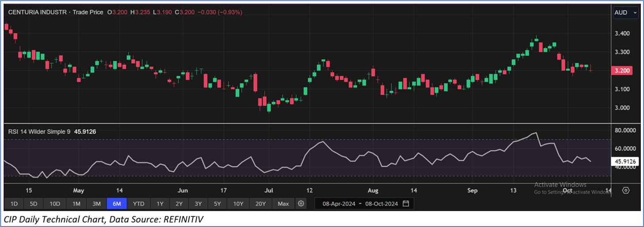644x227 pixels.
Task: Click the 3.300 price axis label
Action: tap(621, 52)
